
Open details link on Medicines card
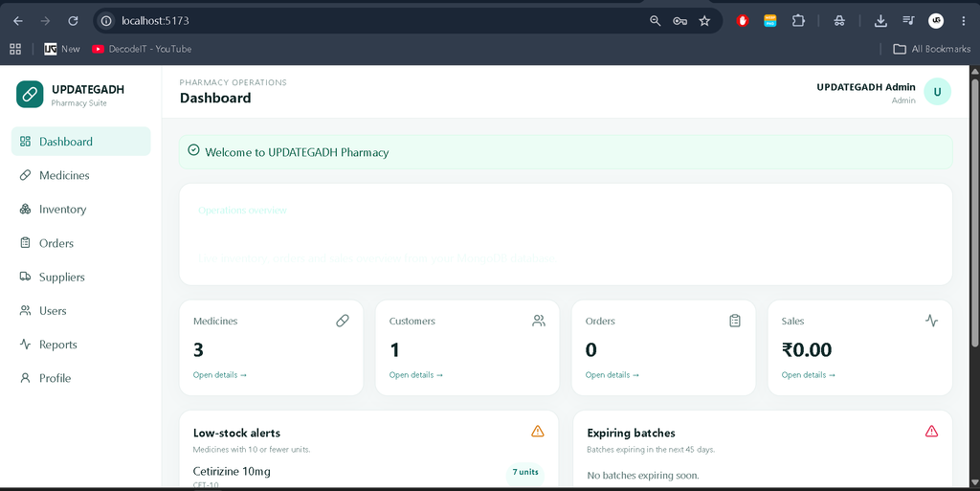coord(220,375)
